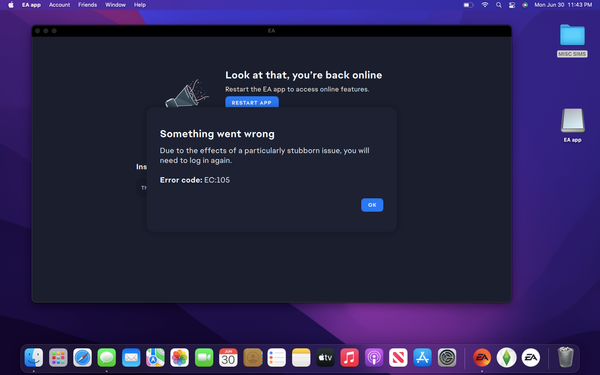Image resolution: width=600 pixels, height=375 pixels.
Task: Click the 'Something went wrong' heading
Action: click(x=217, y=134)
